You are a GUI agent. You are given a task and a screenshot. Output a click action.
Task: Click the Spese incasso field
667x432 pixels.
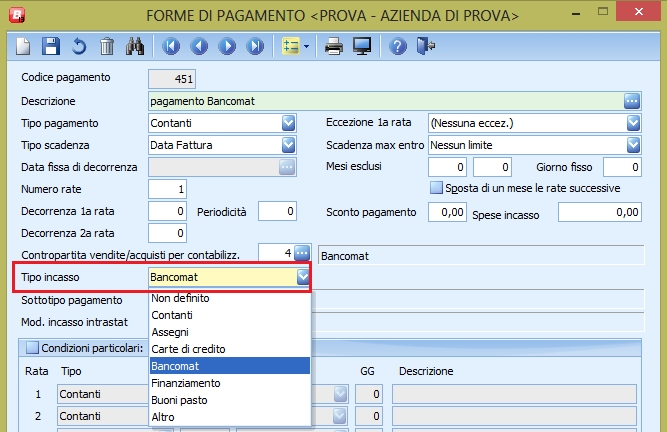pos(600,212)
